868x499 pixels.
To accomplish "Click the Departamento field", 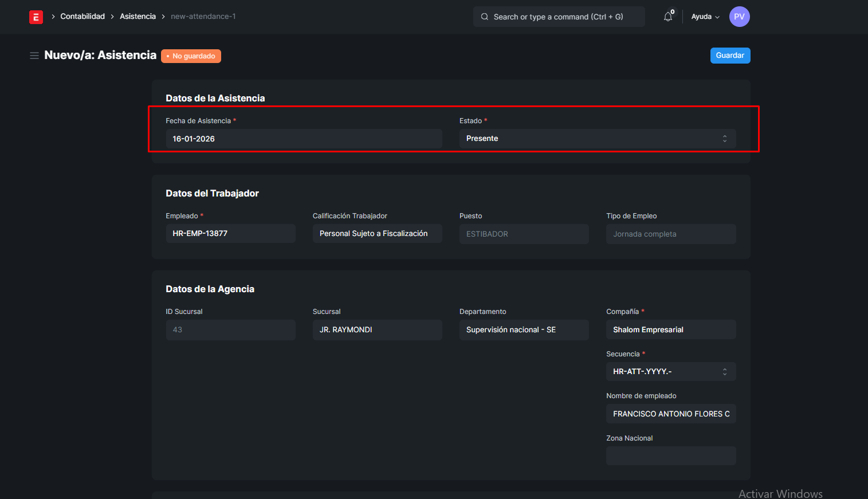I will pos(524,330).
